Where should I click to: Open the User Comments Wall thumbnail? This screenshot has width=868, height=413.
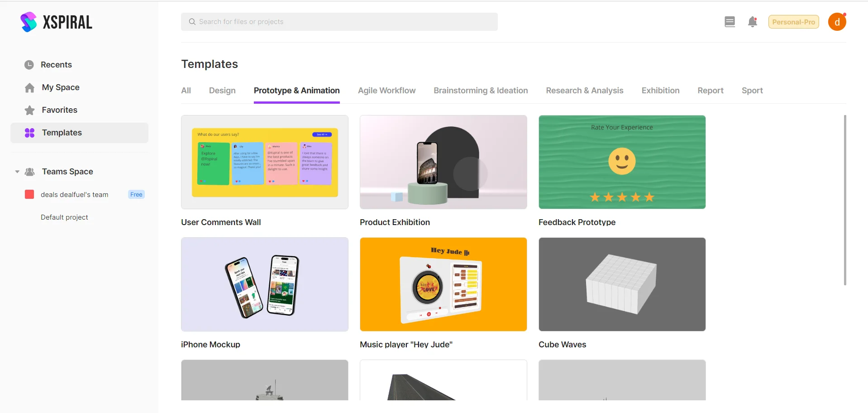(265, 162)
